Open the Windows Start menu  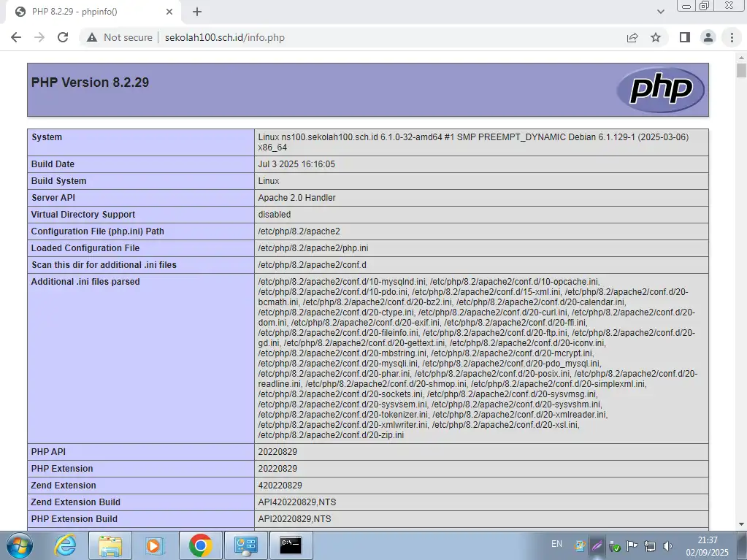20,545
